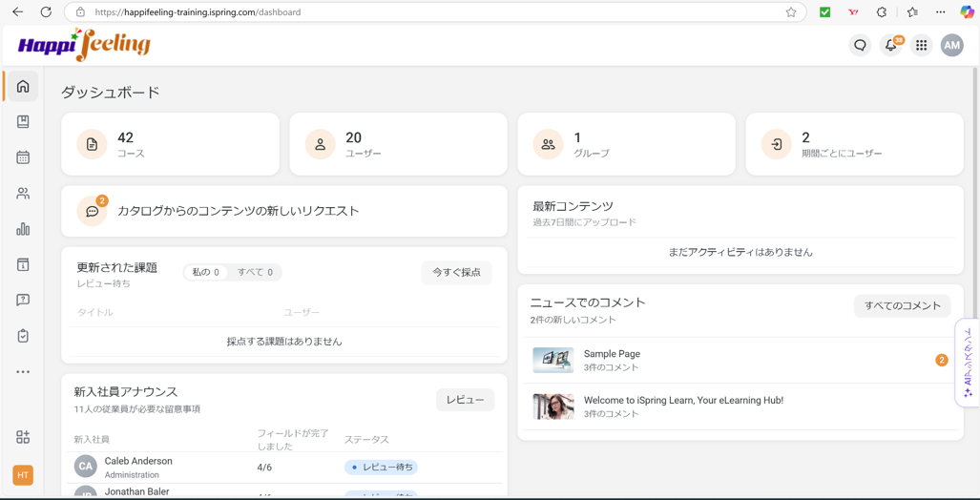Open browser settings and more menu
Image resolution: width=980 pixels, height=500 pixels.
[940, 12]
